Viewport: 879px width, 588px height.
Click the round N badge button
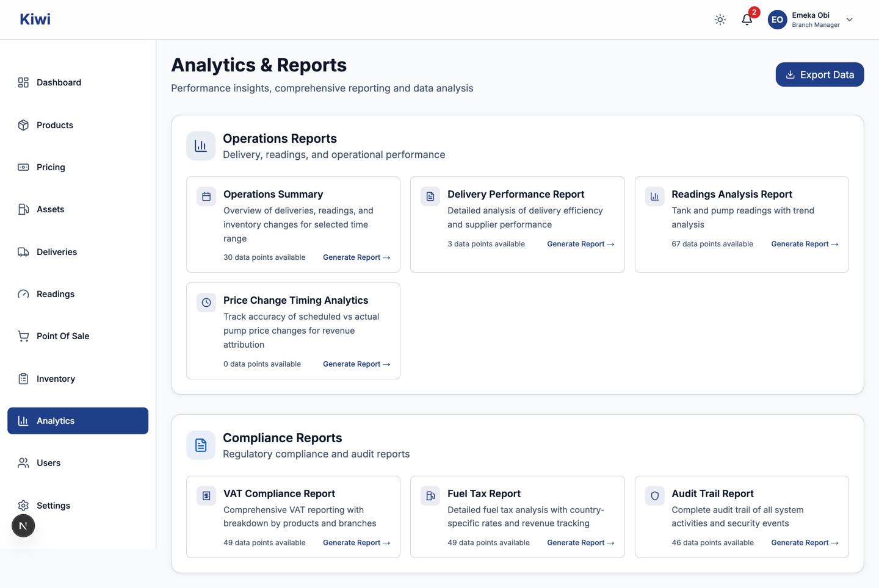pyautogui.click(x=23, y=526)
